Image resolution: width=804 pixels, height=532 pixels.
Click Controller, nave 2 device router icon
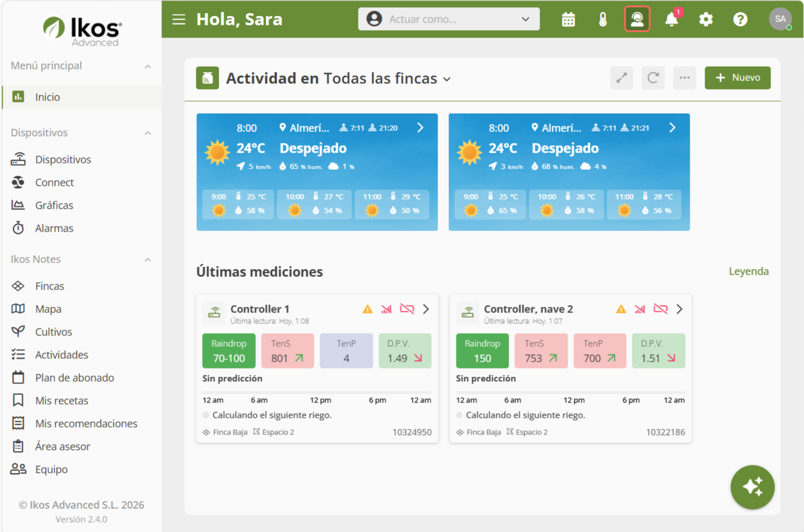tap(468, 313)
